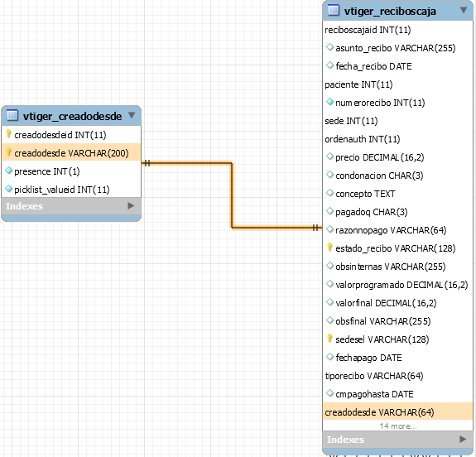Expand Indexes section of vtiger_reciboscaja

click(x=463, y=439)
